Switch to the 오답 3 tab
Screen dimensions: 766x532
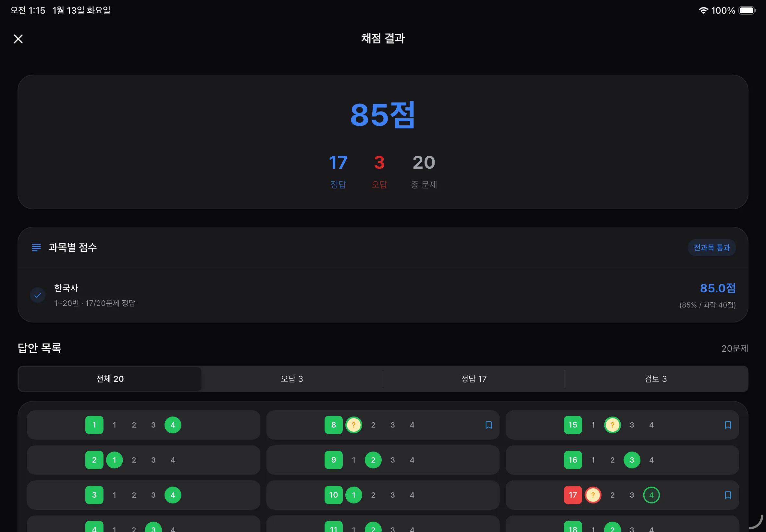(292, 379)
